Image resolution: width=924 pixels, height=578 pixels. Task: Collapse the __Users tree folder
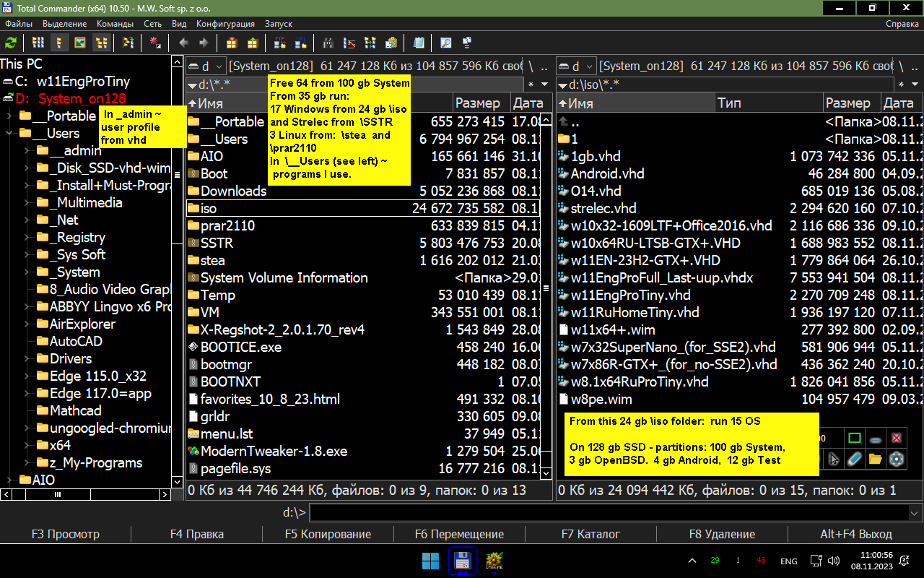click(9, 133)
